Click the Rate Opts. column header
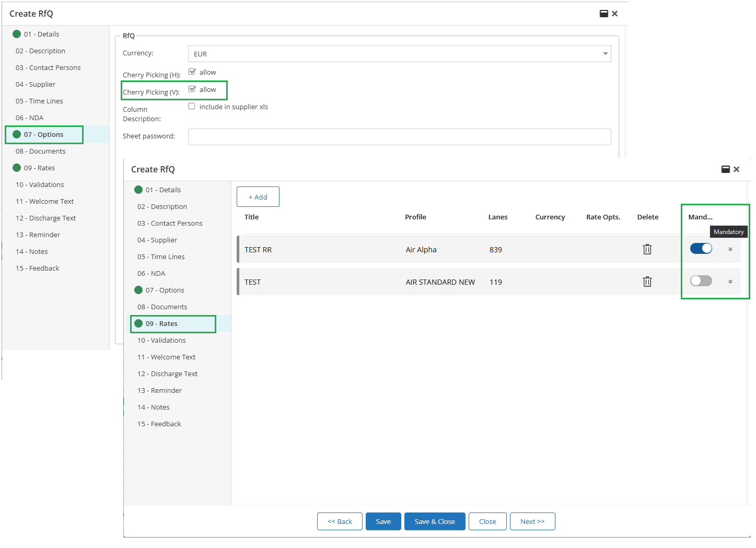The height and width of the screenshot is (548, 756). pos(603,217)
